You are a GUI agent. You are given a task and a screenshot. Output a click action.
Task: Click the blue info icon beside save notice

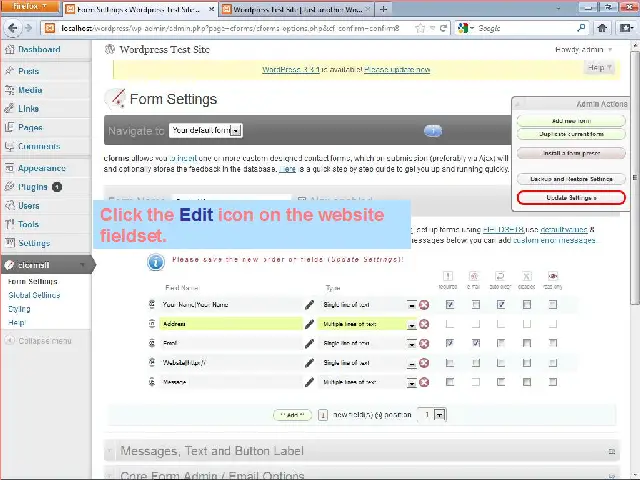click(x=156, y=262)
